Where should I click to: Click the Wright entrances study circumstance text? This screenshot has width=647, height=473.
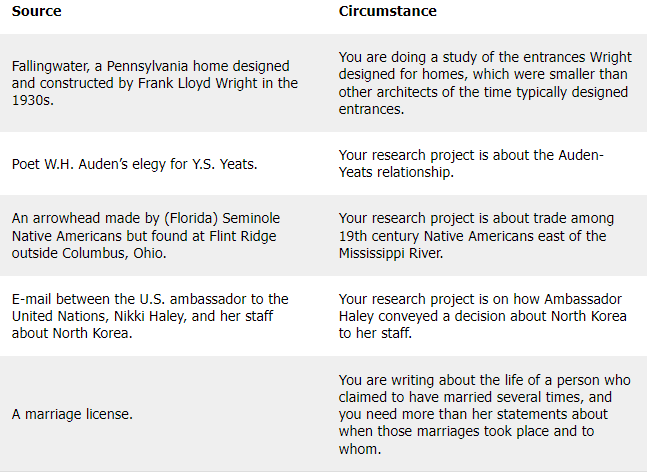(x=483, y=84)
